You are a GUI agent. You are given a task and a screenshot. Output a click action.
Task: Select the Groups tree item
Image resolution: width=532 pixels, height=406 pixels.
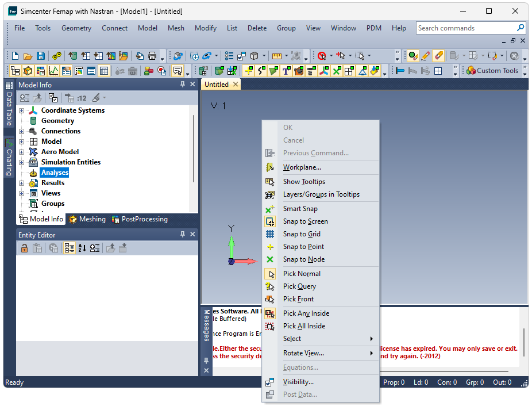(x=53, y=204)
